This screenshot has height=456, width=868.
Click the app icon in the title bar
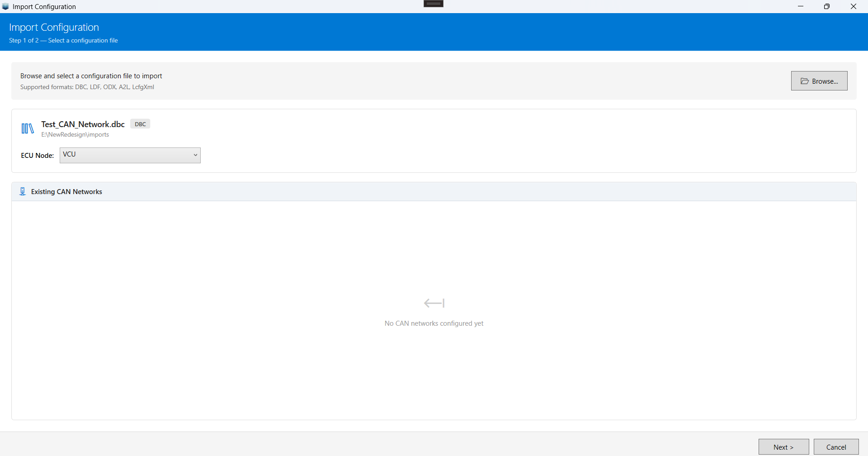5,6
